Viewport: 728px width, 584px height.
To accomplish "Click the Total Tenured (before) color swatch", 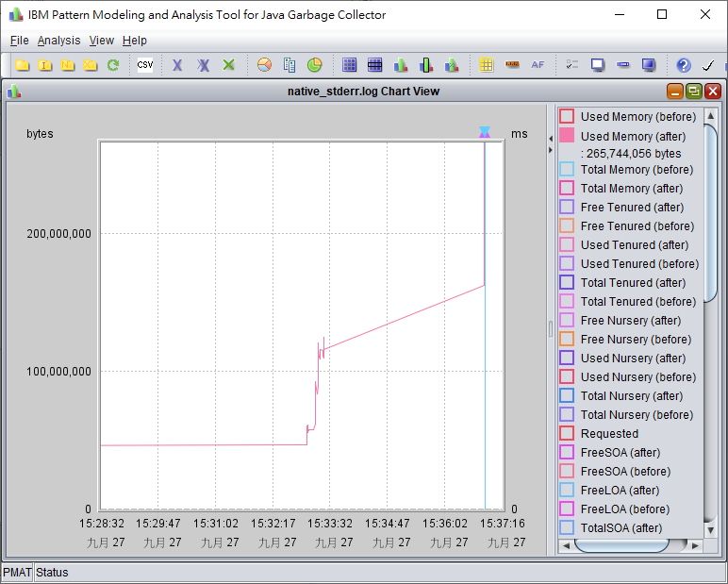I will tap(567, 301).
